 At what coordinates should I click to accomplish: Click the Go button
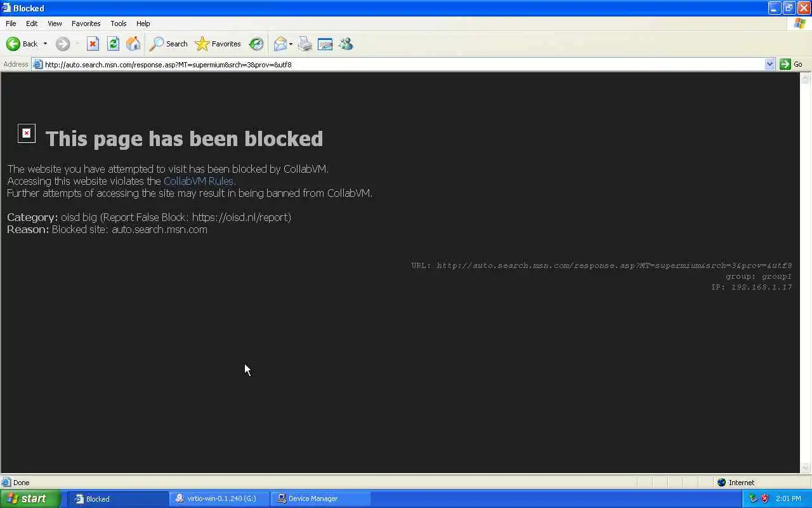(x=791, y=64)
